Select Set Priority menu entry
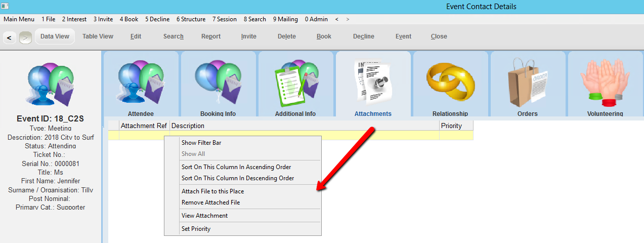The height and width of the screenshot is (243, 644). [196, 229]
